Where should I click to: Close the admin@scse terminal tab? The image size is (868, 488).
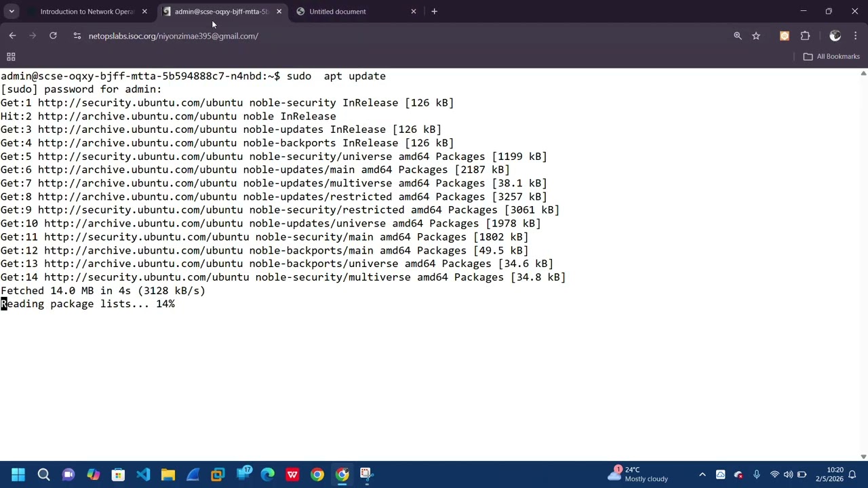pos(279,12)
